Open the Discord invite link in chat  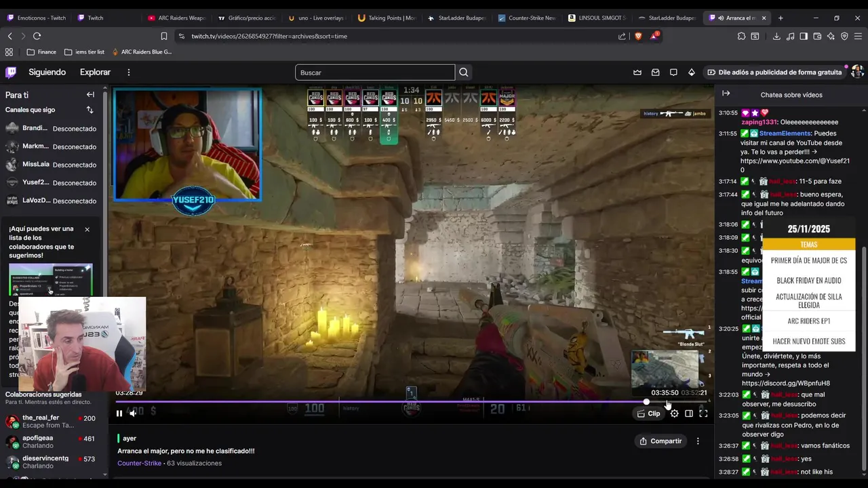click(x=785, y=383)
